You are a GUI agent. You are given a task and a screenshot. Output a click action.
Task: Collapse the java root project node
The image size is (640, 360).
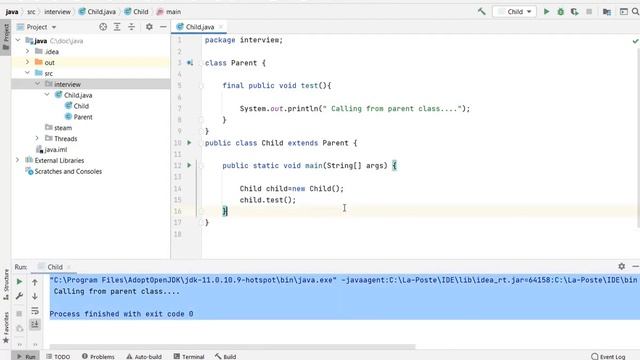click(x=18, y=40)
